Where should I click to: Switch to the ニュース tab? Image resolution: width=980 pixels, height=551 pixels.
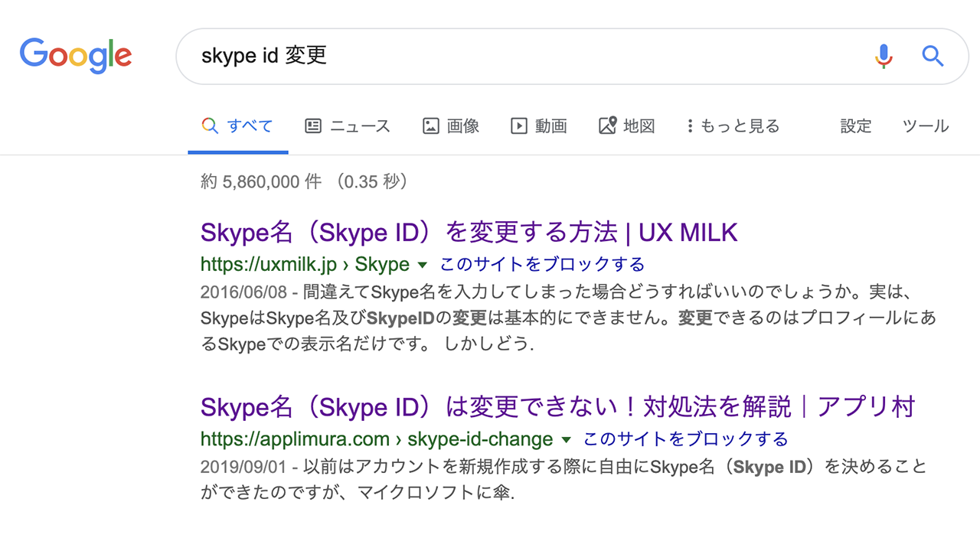pyautogui.click(x=348, y=126)
